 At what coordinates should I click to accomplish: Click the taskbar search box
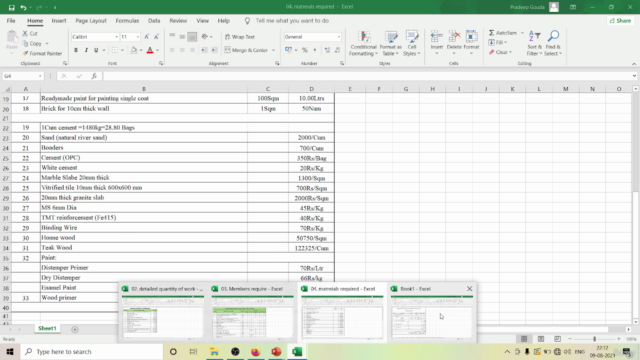[92, 351]
